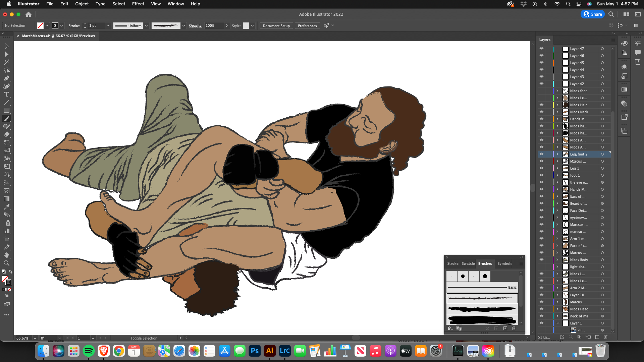
Task: Hide the Nicos Head layer
Action: coord(541,309)
